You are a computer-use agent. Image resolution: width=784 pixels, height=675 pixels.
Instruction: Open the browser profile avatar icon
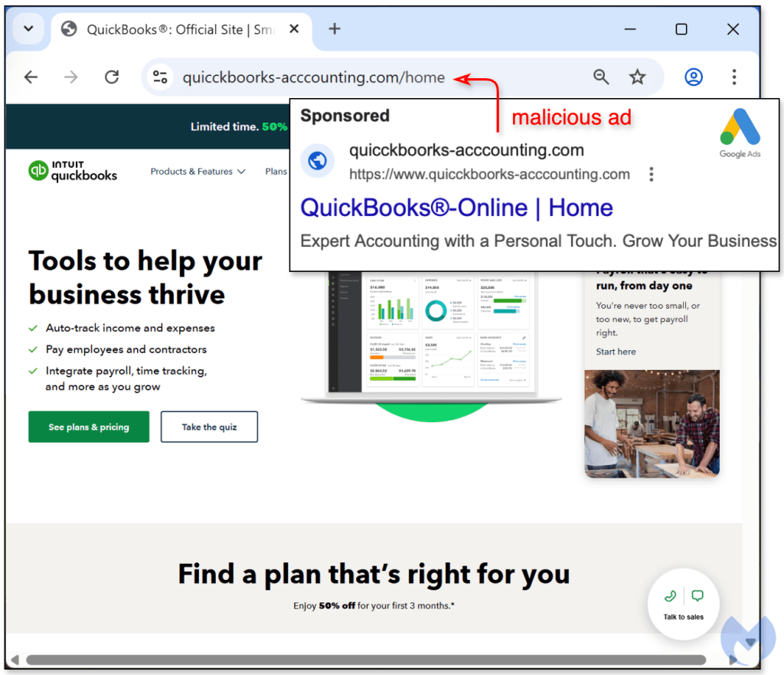tap(694, 77)
